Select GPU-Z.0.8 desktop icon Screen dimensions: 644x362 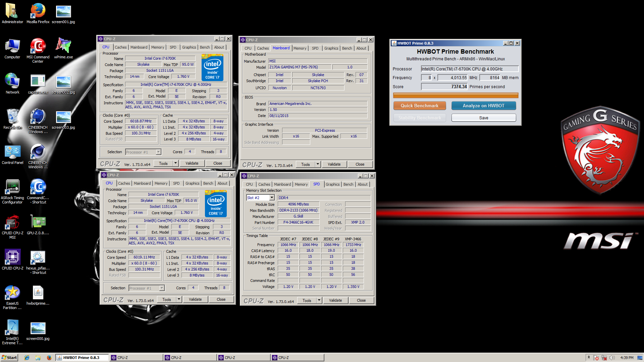38,225
